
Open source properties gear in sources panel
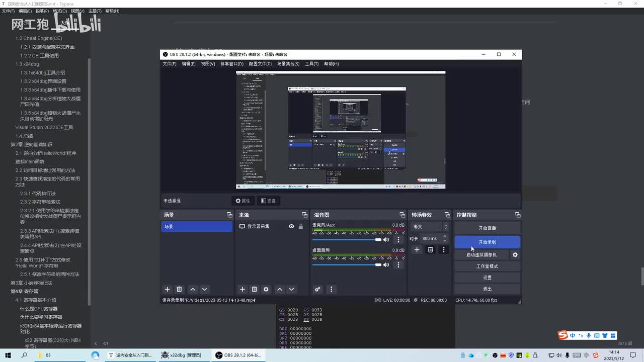click(x=266, y=289)
